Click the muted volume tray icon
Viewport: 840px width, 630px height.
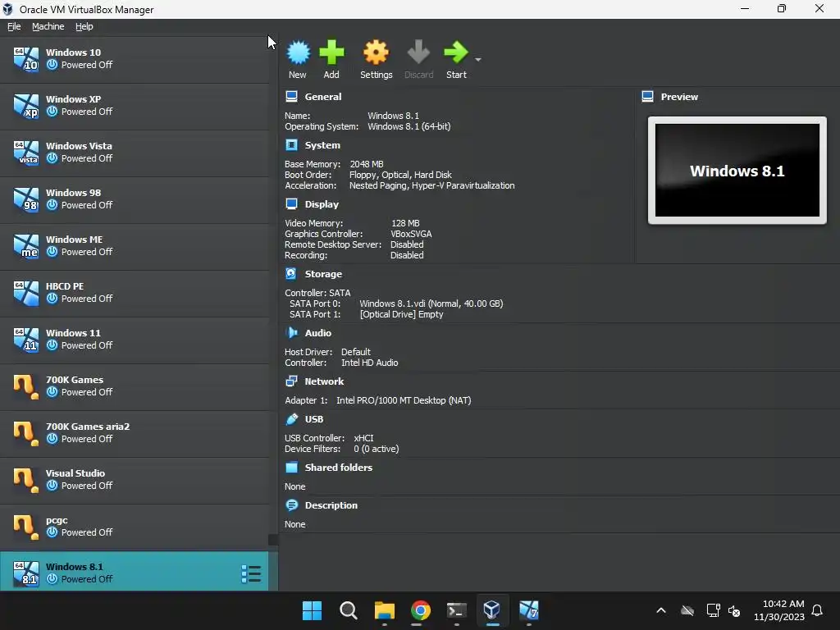tap(734, 610)
